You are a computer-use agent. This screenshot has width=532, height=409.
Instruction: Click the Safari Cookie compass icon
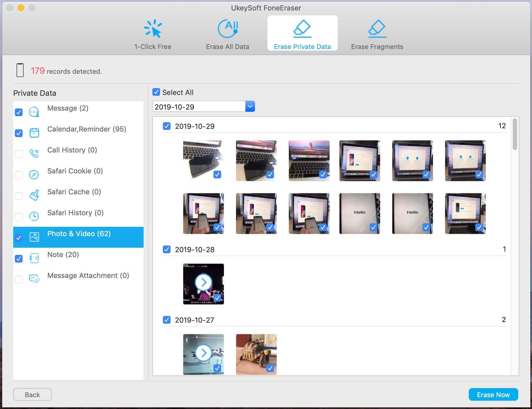click(x=34, y=174)
